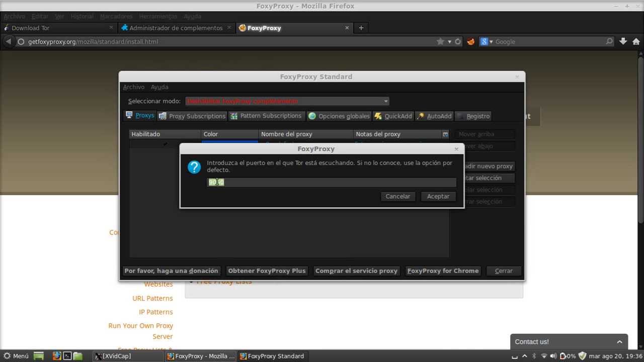644x362 pixels.
Task: Click the volume speaker tray icon
Action: [553, 356]
